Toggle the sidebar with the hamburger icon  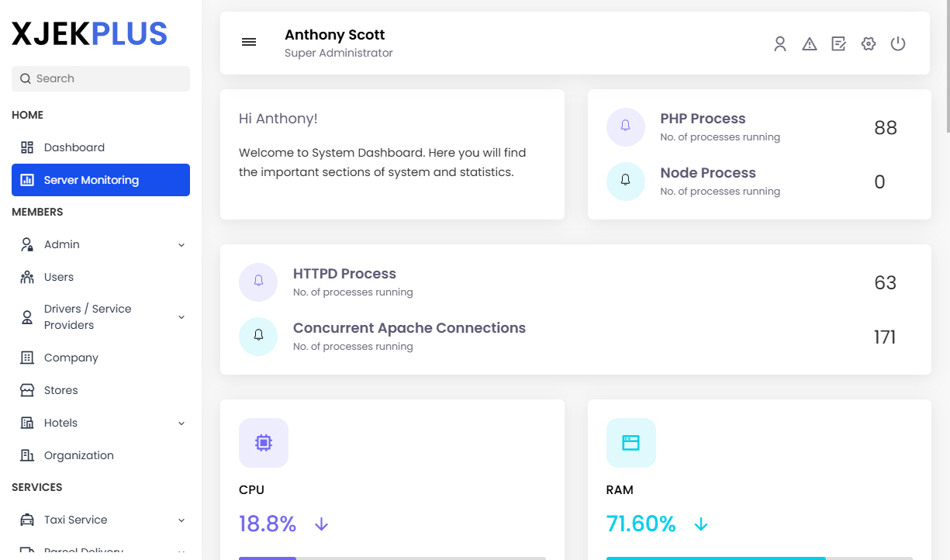(248, 42)
